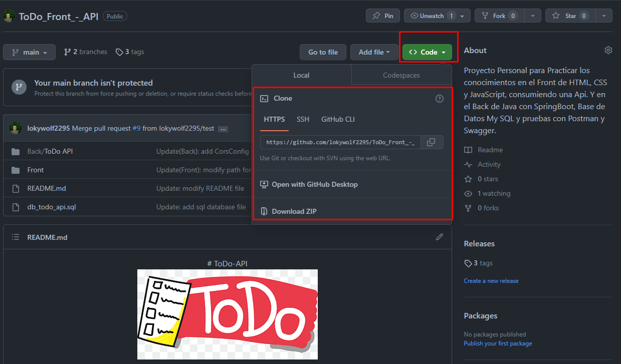The width and height of the screenshot is (621, 364).
Task: Open the Readme link in About
Action: pos(484,150)
